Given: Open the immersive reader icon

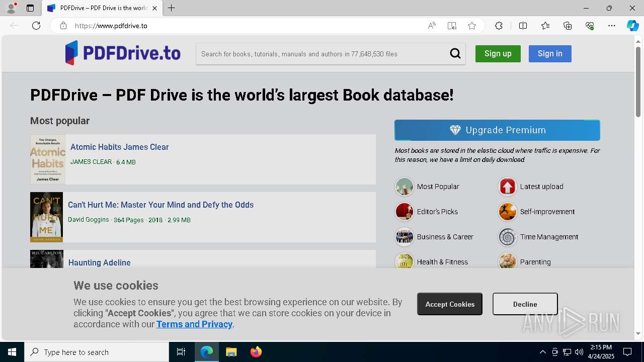Looking at the screenshot, I should 452,26.
